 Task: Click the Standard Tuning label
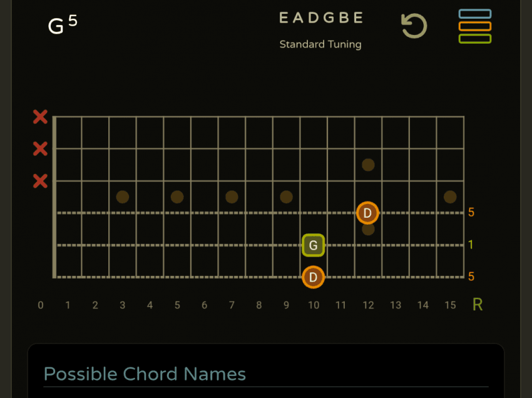tap(320, 44)
